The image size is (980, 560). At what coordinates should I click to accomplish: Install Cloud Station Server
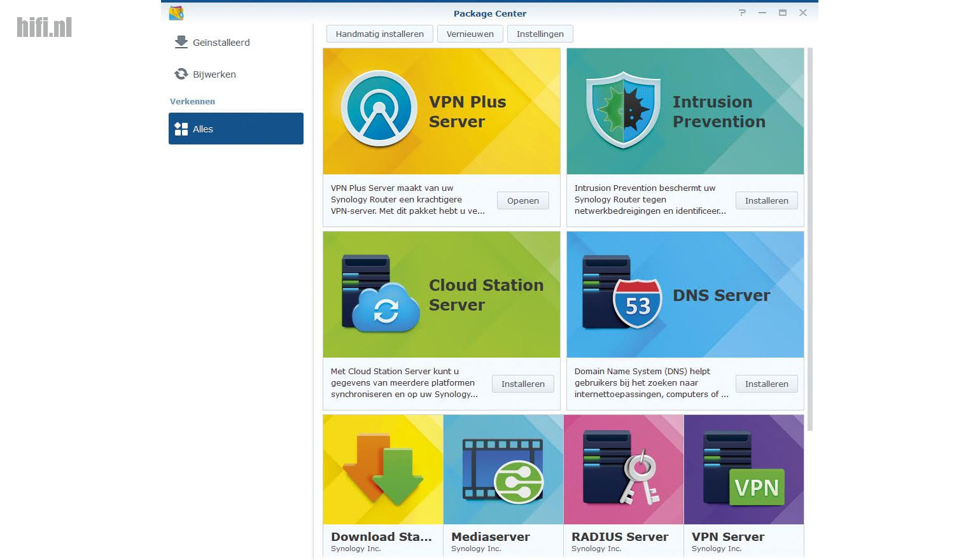pyautogui.click(x=522, y=384)
